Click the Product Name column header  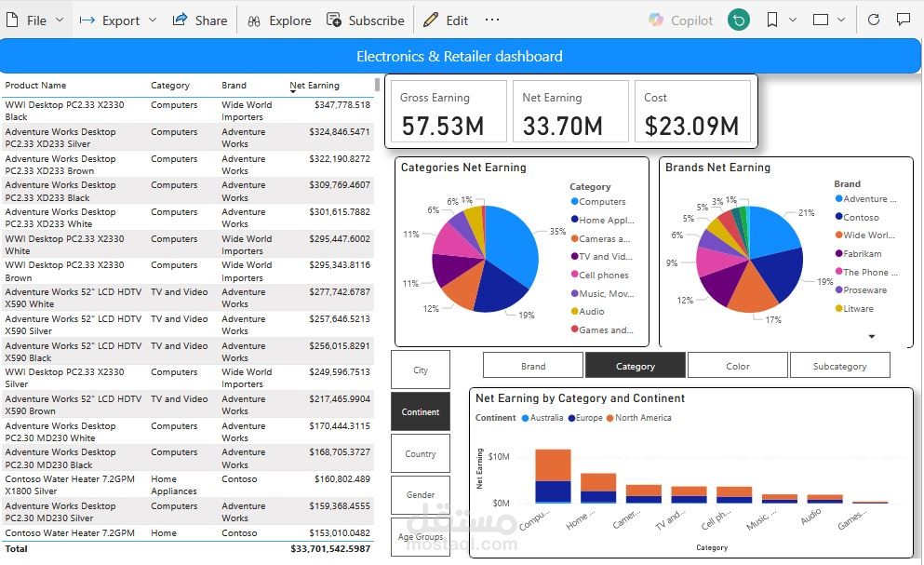[35, 86]
